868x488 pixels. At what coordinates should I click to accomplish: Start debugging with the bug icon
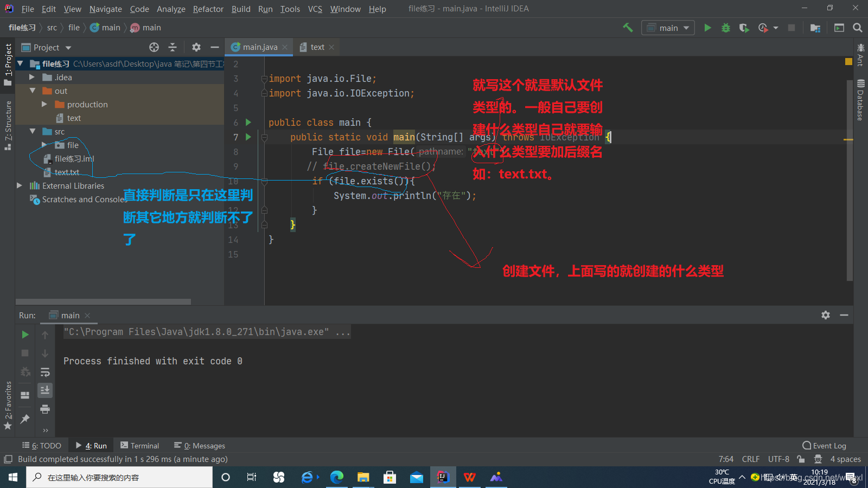tap(725, 28)
